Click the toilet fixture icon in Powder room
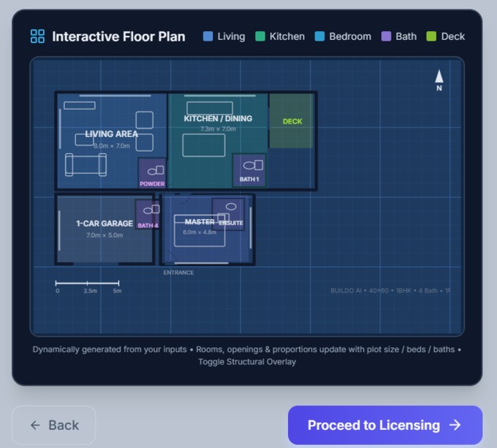 (156, 170)
